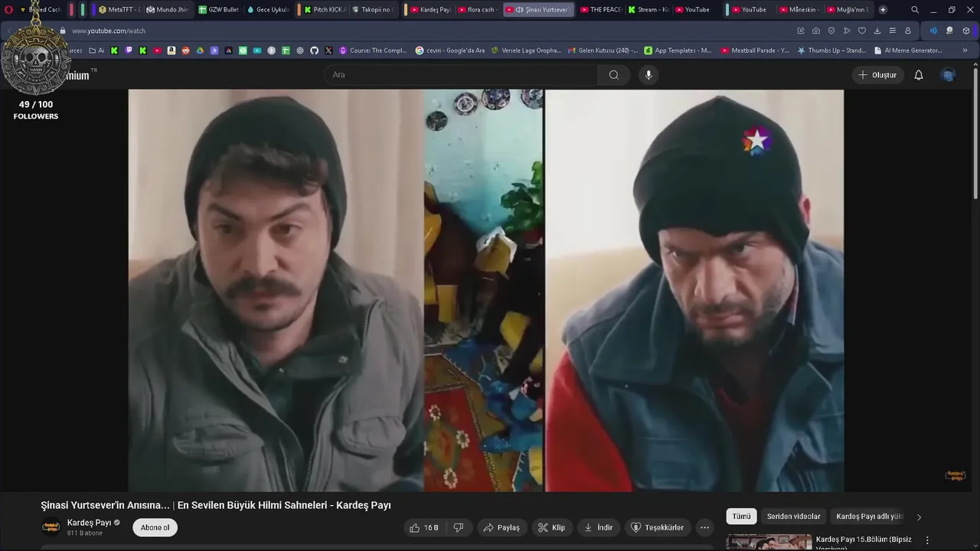
Task: Open the ceviri - Google'da Ara bookmark
Action: [450, 51]
